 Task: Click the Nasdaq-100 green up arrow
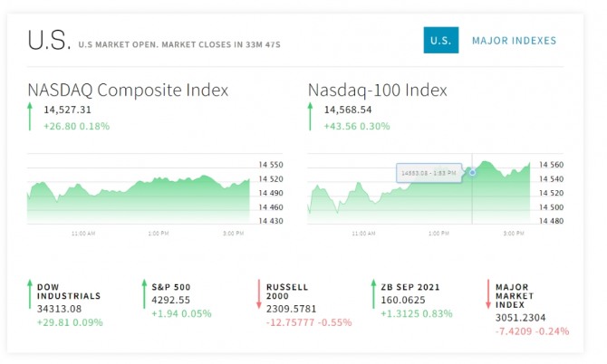pyautogui.click(x=311, y=117)
